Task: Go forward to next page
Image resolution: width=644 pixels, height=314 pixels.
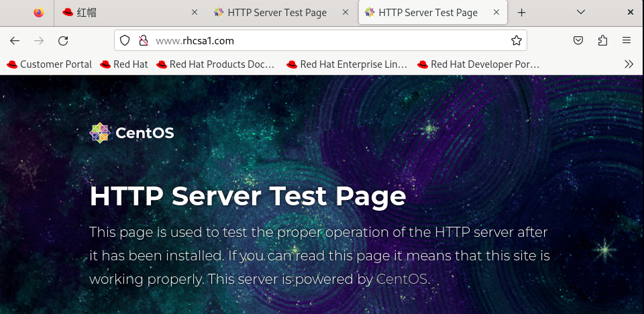Action: tap(39, 41)
